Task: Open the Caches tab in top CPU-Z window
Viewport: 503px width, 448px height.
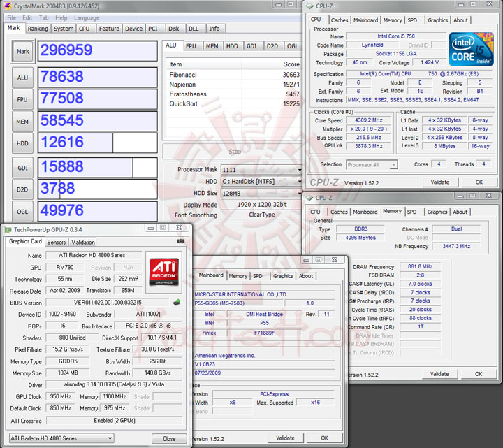Action: click(x=340, y=20)
